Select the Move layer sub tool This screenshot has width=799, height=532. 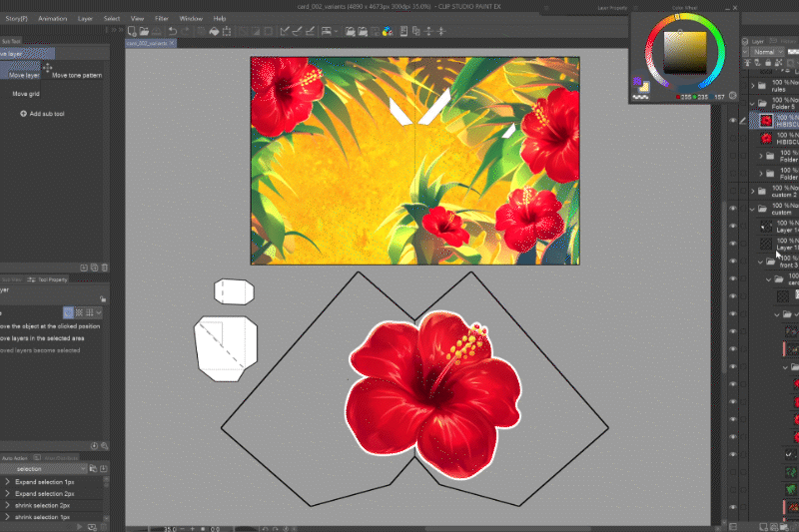[25, 73]
